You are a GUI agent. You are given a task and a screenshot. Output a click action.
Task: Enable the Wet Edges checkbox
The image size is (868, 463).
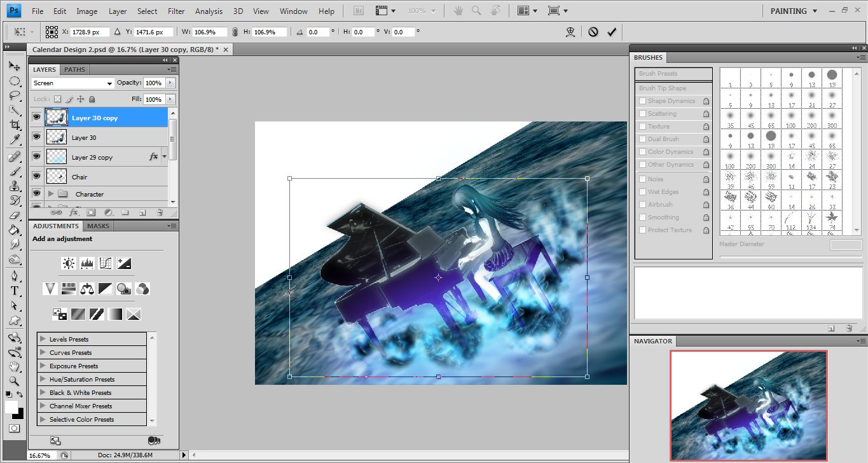(x=642, y=192)
